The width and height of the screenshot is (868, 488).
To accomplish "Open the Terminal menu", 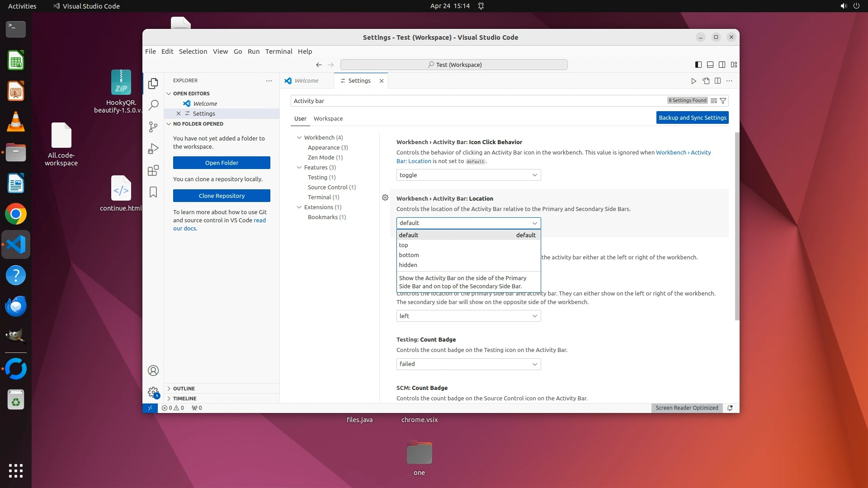I will click(278, 52).
